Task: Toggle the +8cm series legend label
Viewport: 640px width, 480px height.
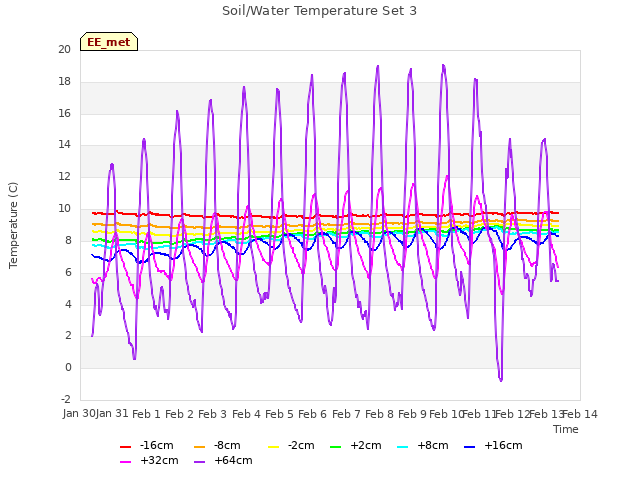Action: [x=433, y=445]
